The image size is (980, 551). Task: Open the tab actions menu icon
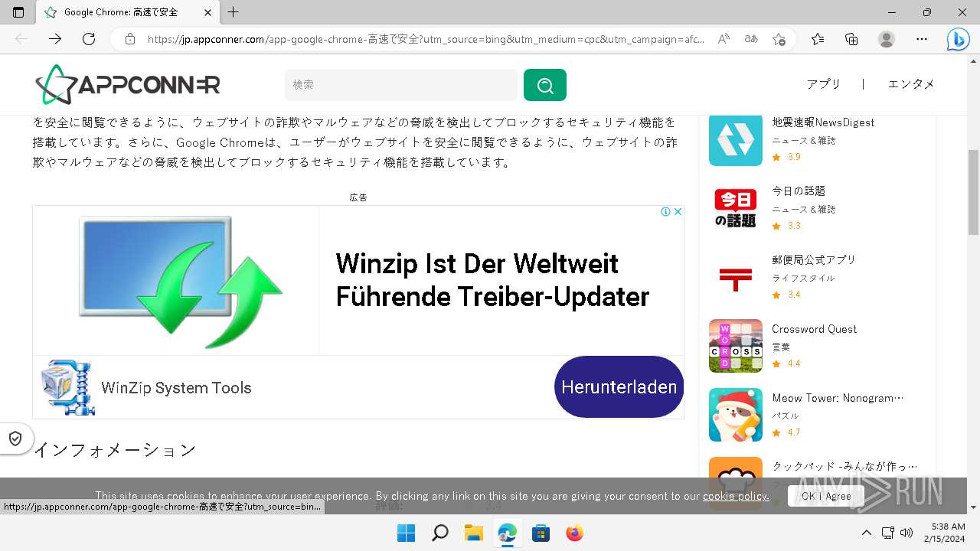18,12
